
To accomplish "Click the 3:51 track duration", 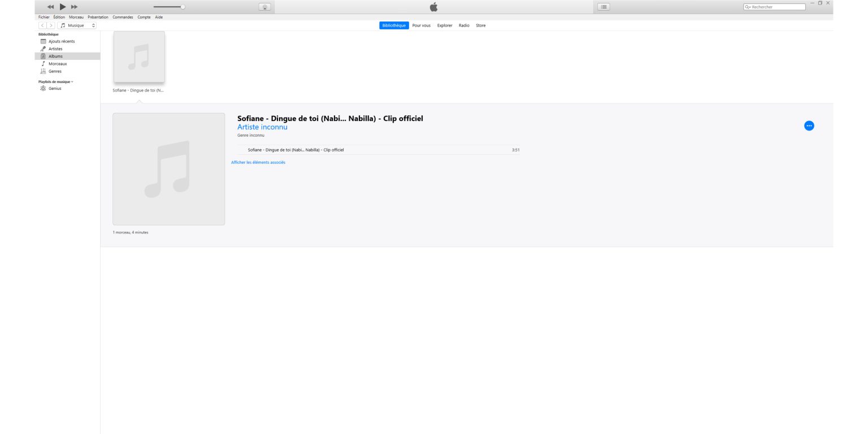I will (x=515, y=150).
